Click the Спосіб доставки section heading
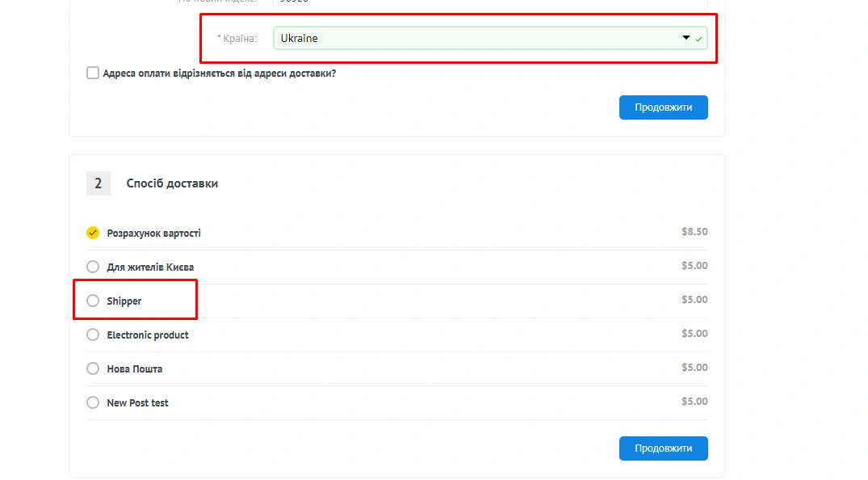 pos(172,183)
